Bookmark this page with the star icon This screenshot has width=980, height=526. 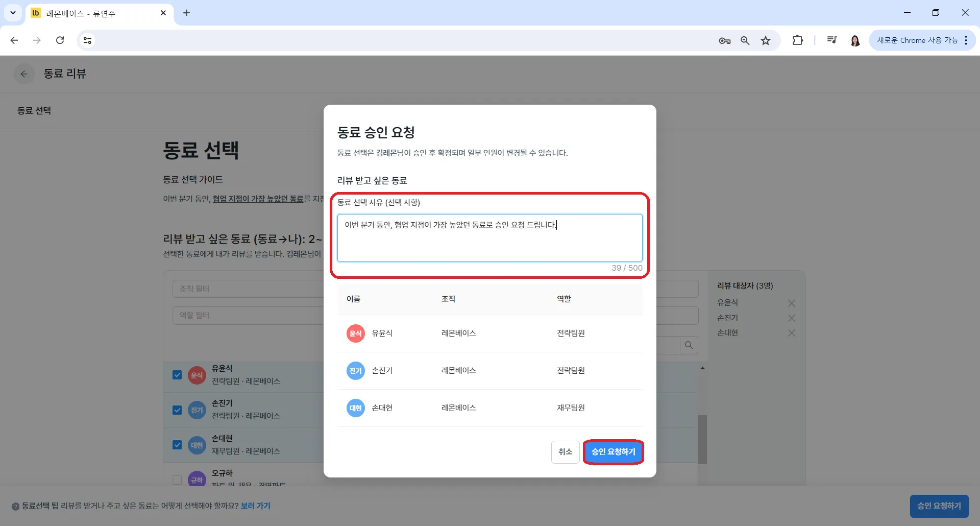[x=765, y=41]
